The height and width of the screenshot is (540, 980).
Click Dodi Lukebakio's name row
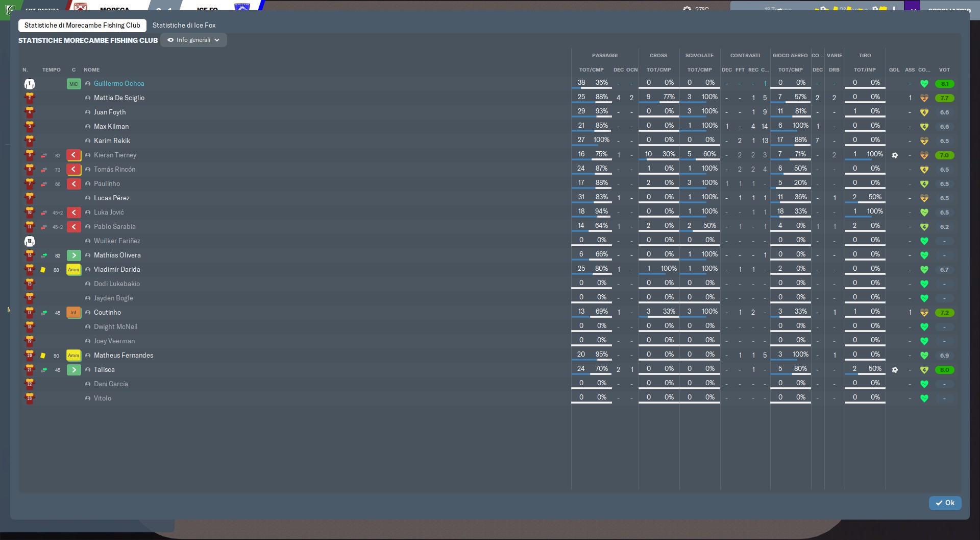(x=117, y=284)
